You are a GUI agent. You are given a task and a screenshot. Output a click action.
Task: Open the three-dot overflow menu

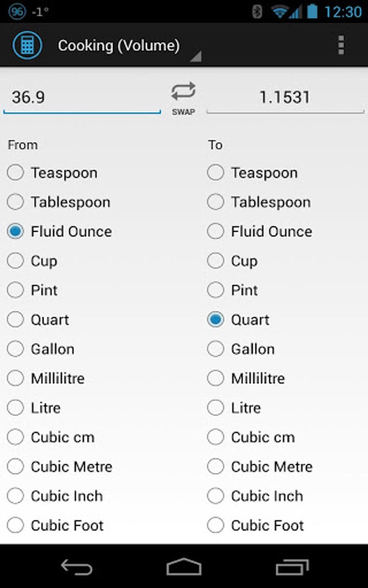[340, 45]
